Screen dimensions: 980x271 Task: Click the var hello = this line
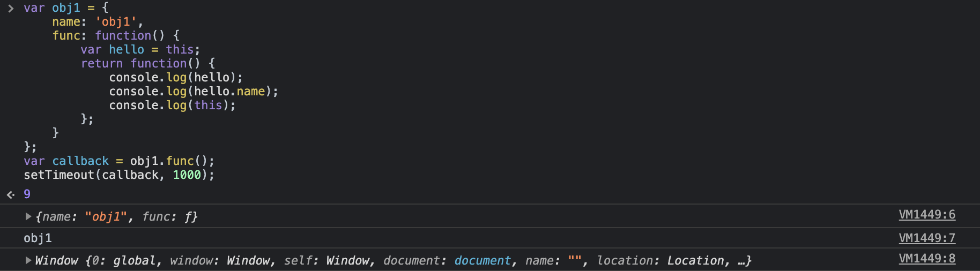click(140, 49)
